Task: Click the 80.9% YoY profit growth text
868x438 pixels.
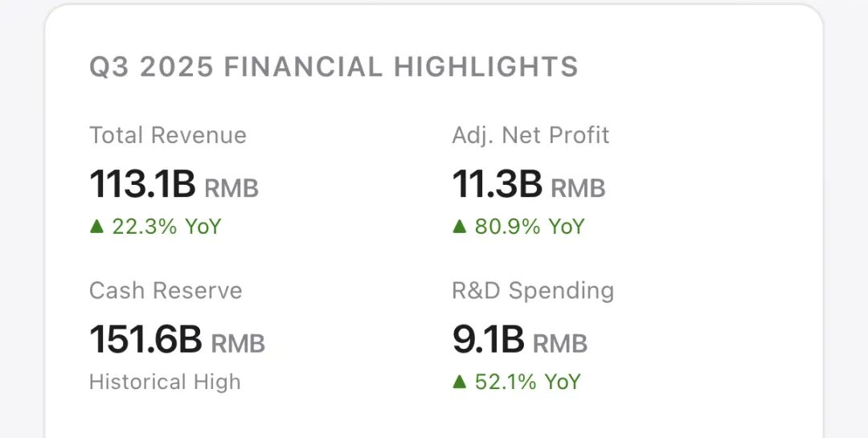Action: point(530,227)
